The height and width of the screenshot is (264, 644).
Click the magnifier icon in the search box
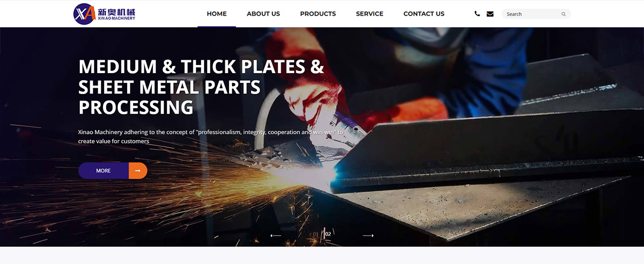[x=563, y=14]
